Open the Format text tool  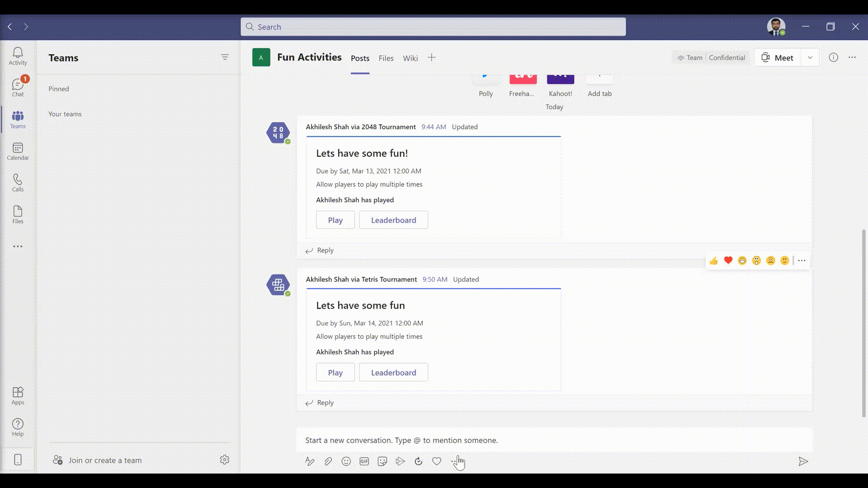click(310, 461)
